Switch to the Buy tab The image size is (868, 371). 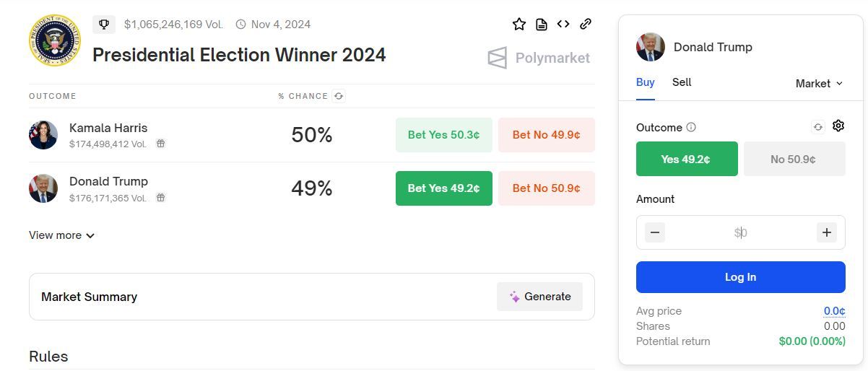tap(645, 82)
